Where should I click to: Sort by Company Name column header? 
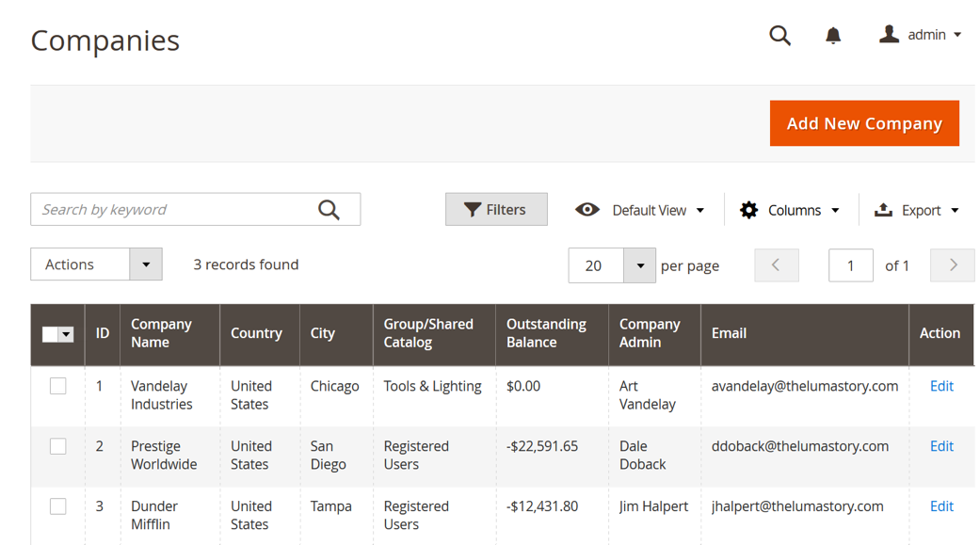pyautogui.click(x=161, y=333)
